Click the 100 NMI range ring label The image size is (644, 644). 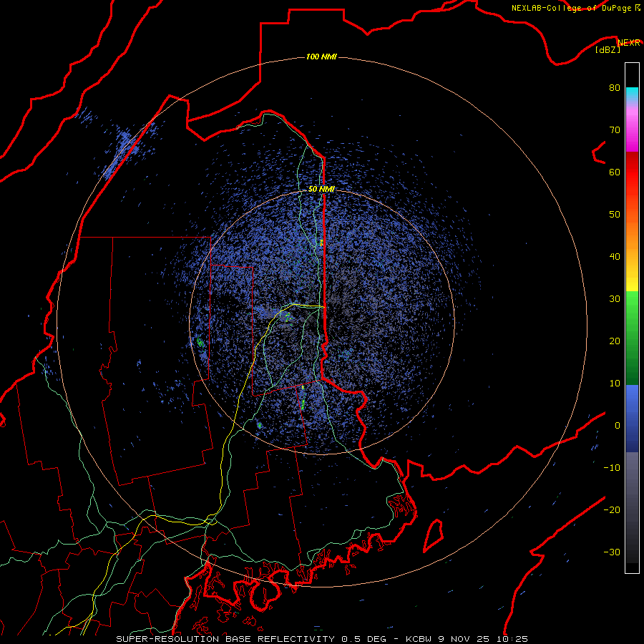321,57
